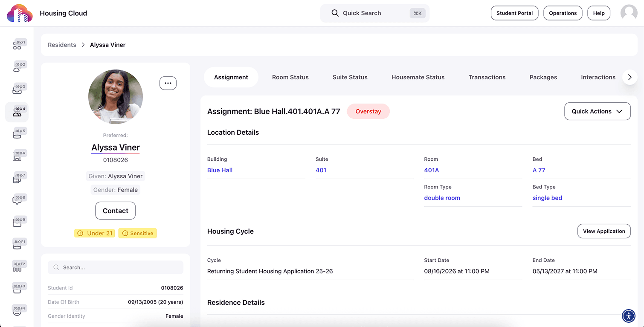Screen dimensions: 644x327
Task: Open the Interactions tab
Action: pos(598,77)
